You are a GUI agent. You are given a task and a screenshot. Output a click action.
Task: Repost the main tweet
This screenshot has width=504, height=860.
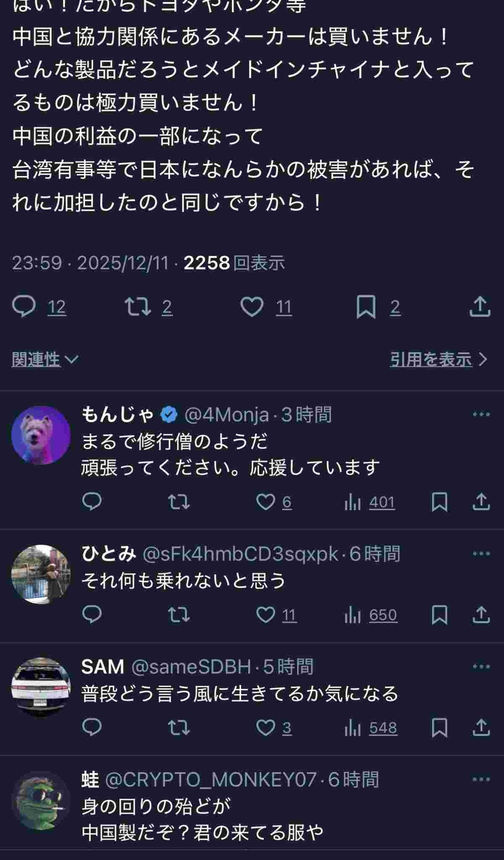[x=138, y=306]
